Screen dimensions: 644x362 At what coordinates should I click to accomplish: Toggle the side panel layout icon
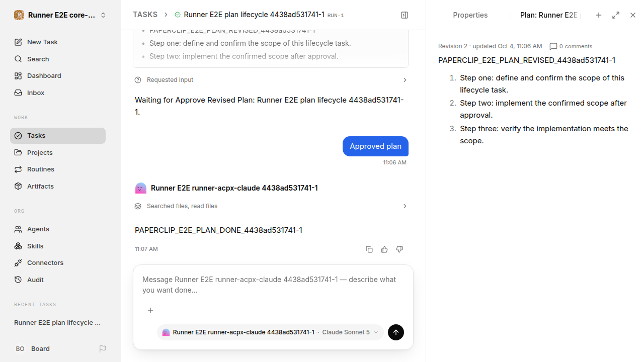coord(405,15)
